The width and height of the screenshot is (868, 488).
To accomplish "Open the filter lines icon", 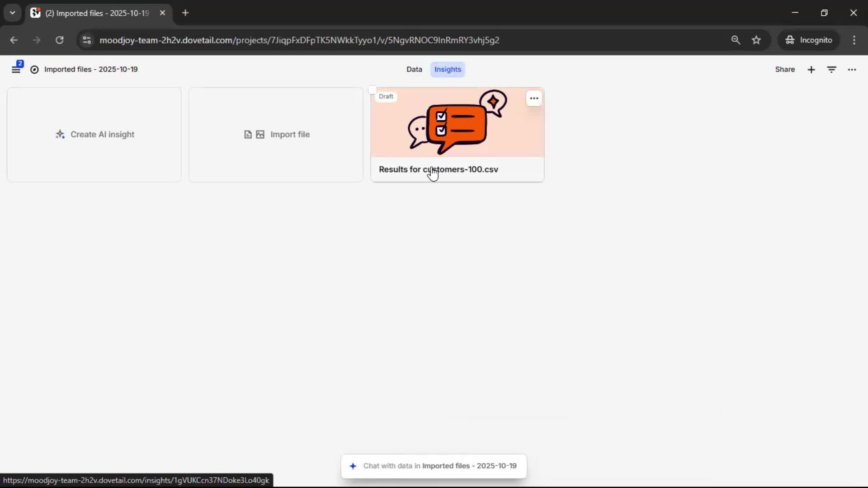I will pyautogui.click(x=831, y=70).
